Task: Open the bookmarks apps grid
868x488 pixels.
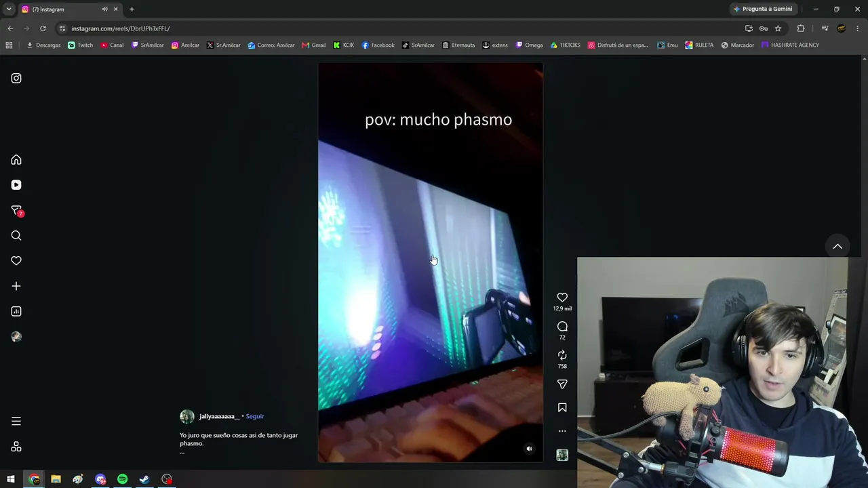Action: click(9, 45)
